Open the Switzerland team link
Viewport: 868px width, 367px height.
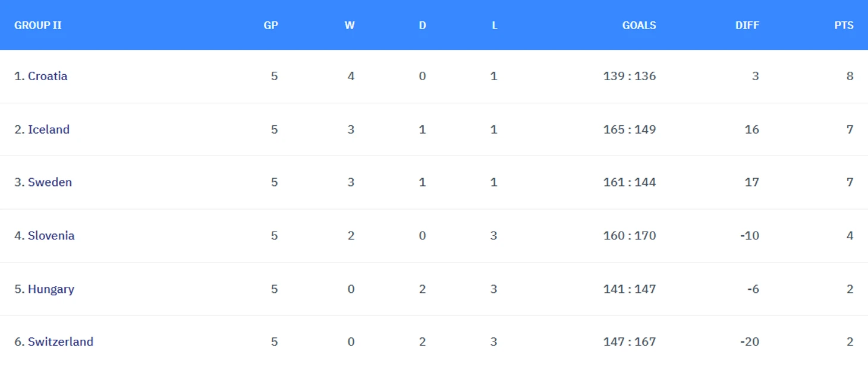tap(61, 342)
